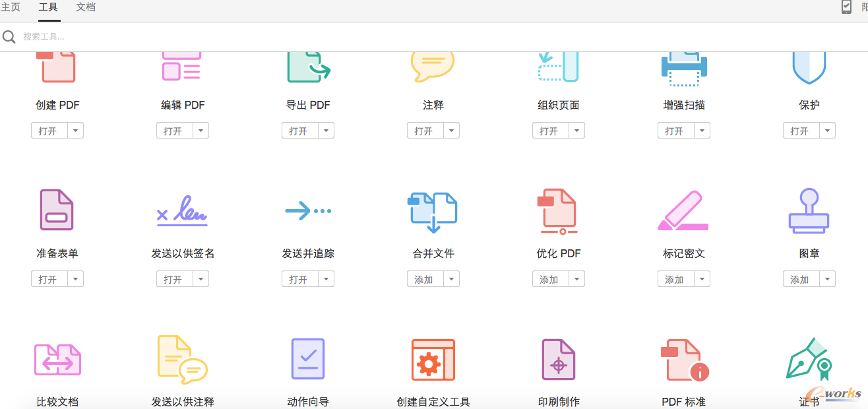868x409 pixels.
Task: Click the 发送以供签名 signature icon
Action: (182, 211)
